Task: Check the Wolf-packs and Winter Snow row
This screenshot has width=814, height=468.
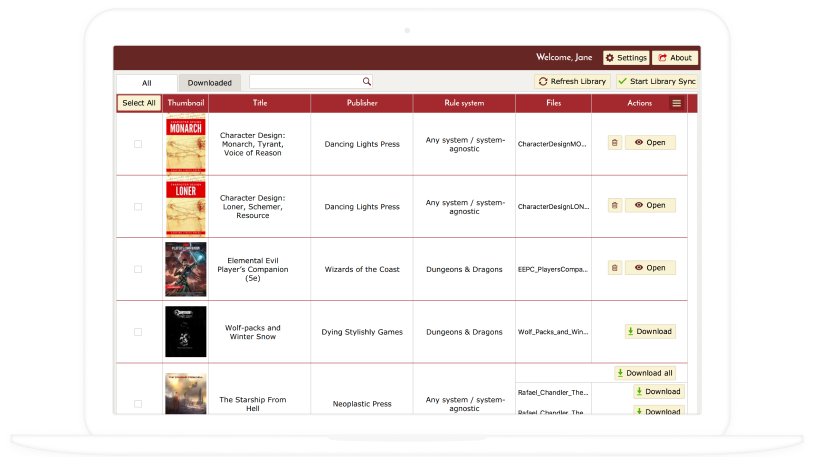Action: pos(138,332)
